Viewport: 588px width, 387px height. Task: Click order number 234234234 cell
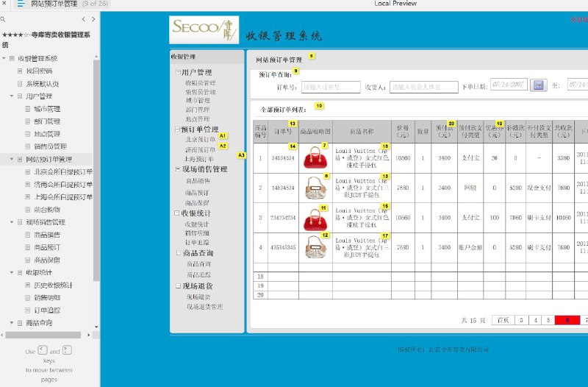pos(283,218)
